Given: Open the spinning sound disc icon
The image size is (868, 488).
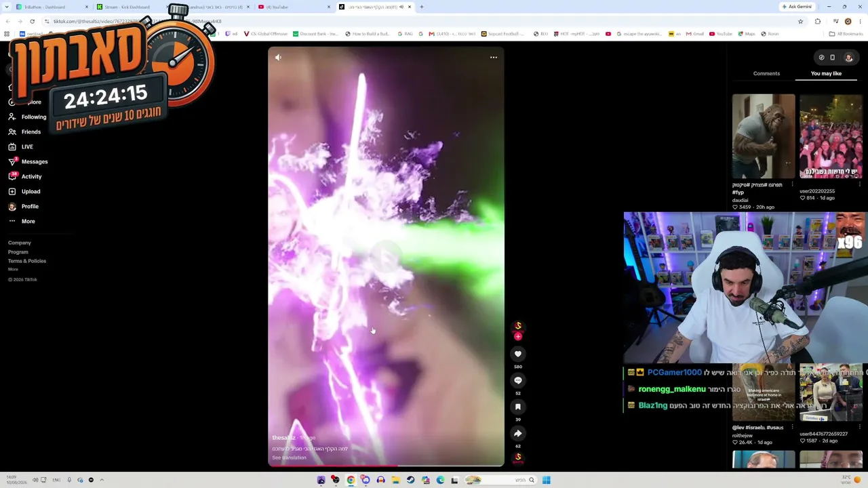Looking at the screenshot, I should [x=518, y=457].
